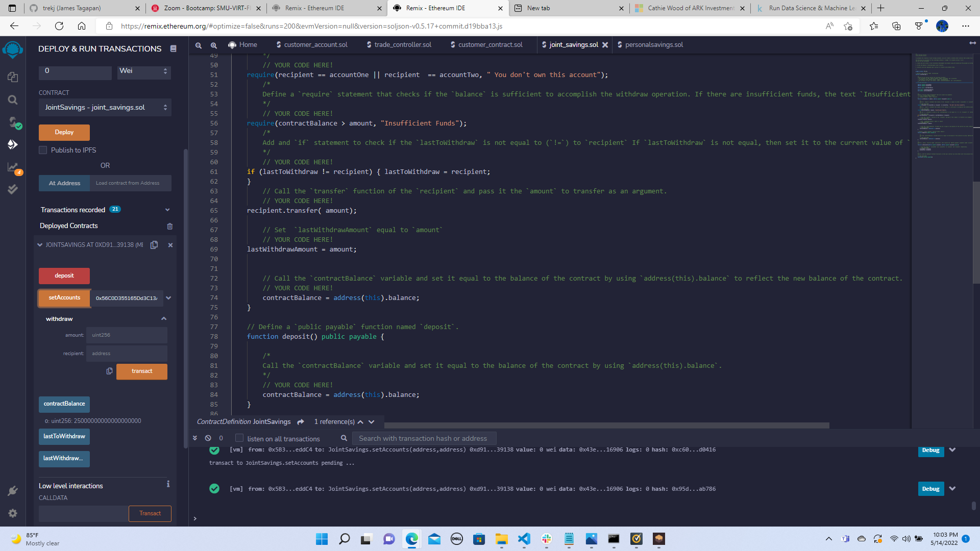Click the withdraw transact button
980x551 pixels.
(x=142, y=371)
